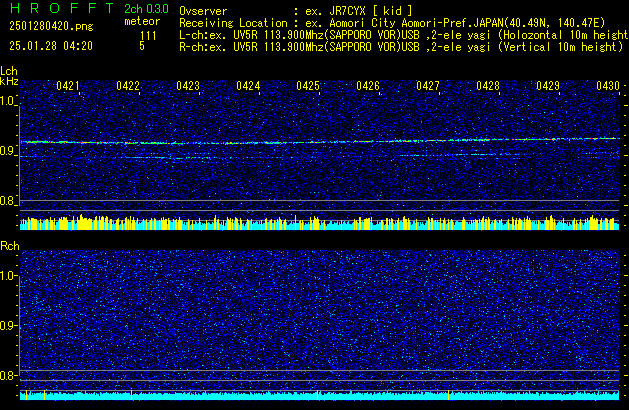The height and width of the screenshot is (410, 629).
Task: Click the kHz axis unit label
Action: 9,81
